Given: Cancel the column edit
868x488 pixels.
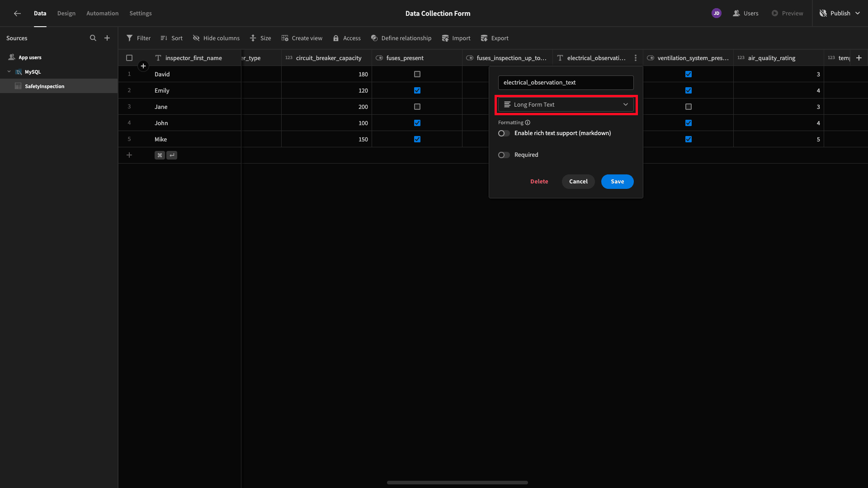Looking at the screenshot, I should click(x=578, y=182).
